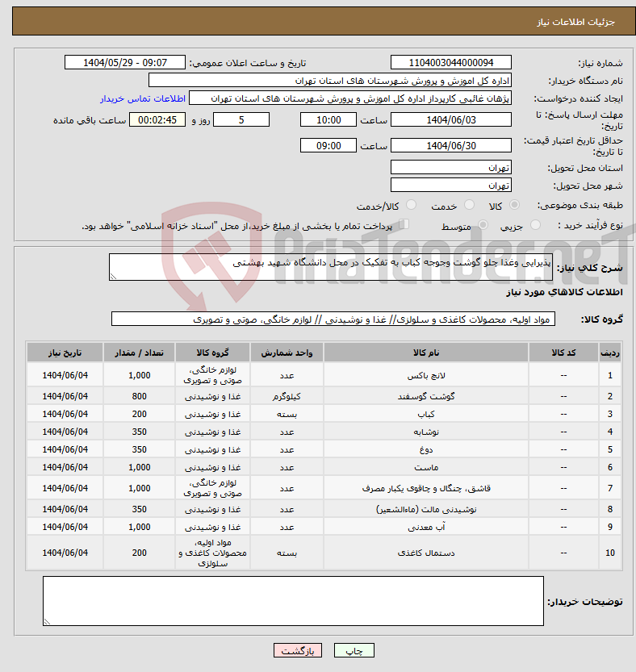Select the کالا radio button

click(x=514, y=205)
